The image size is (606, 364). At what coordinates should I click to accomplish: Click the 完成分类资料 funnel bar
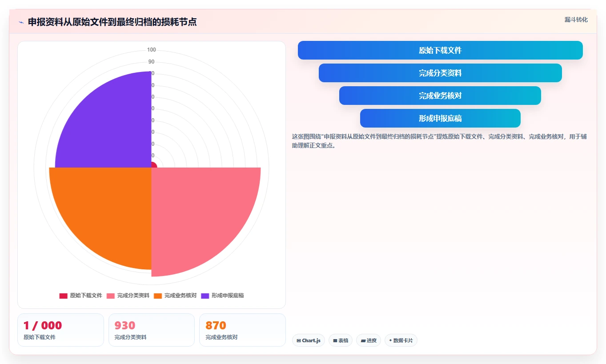click(440, 73)
